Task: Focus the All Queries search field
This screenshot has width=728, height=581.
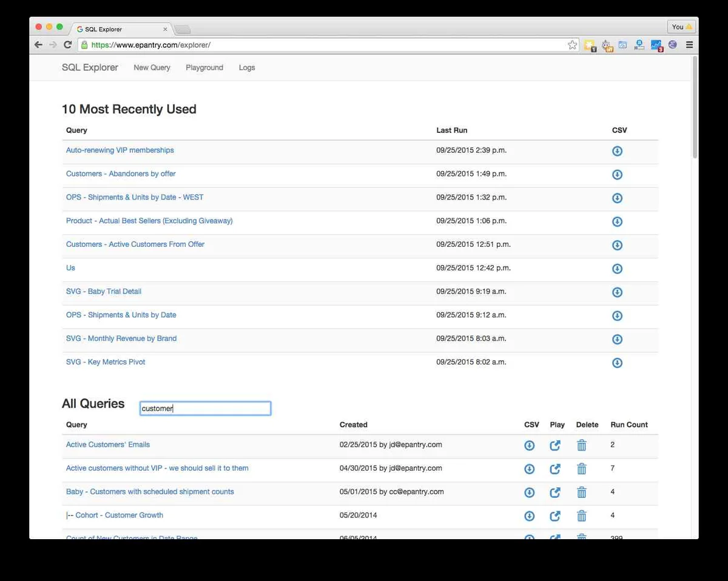Action: [x=205, y=408]
